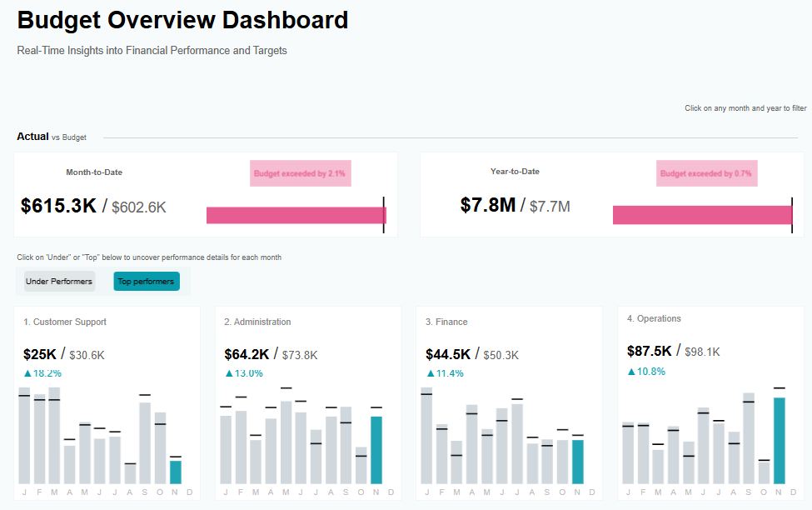
Task: Click the $64.2K value in Administration
Action: pyautogui.click(x=247, y=354)
